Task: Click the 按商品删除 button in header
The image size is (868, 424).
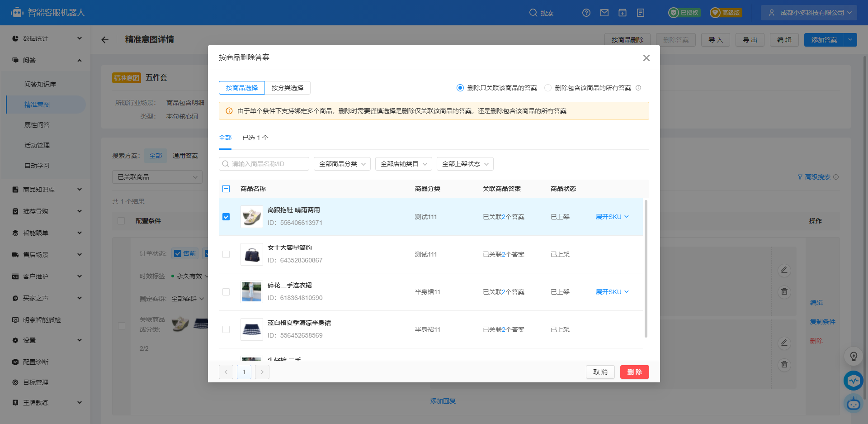Action: click(627, 40)
